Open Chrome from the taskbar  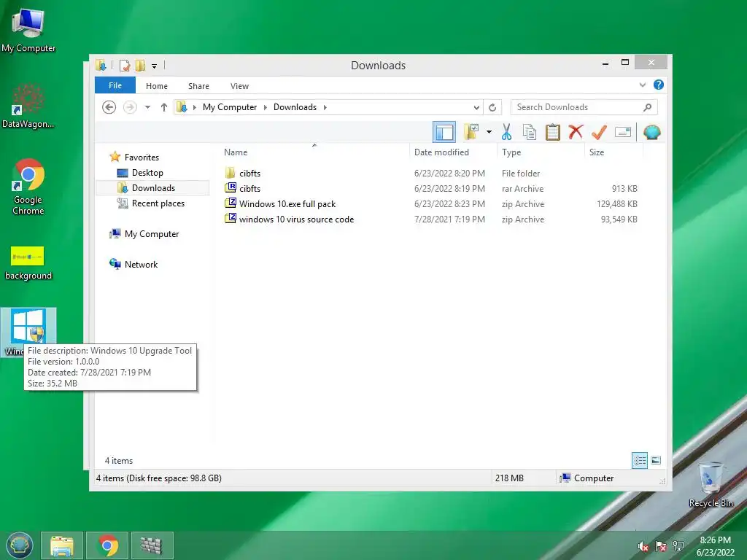[x=108, y=545]
